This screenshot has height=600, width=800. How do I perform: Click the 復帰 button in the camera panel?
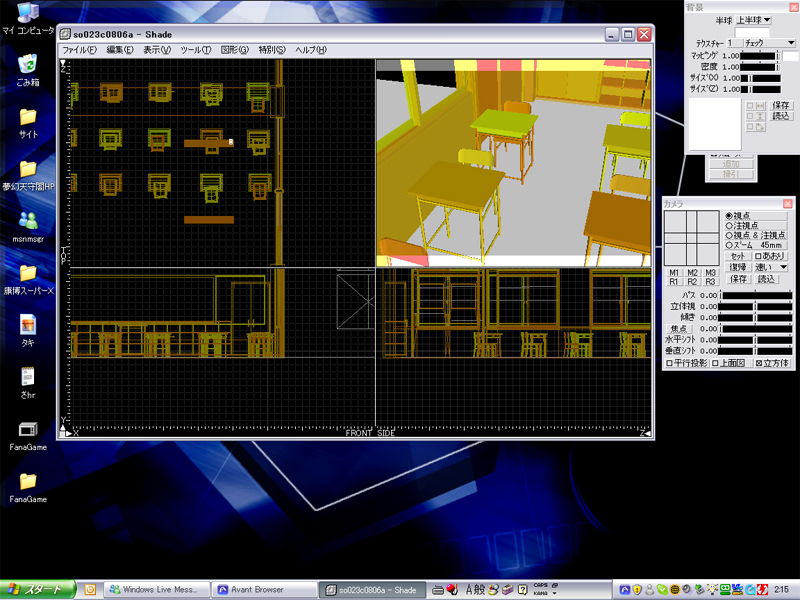[738, 267]
